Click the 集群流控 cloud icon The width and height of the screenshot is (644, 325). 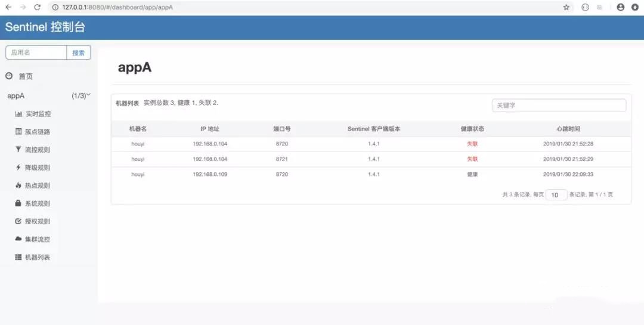pyautogui.click(x=18, y=239)
